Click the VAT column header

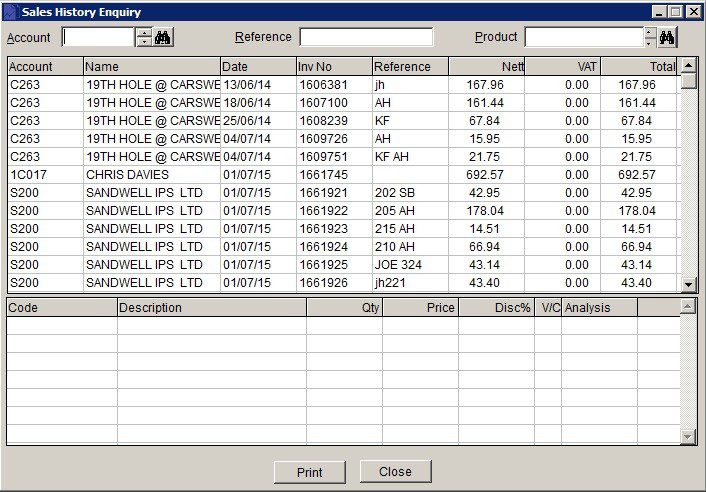click(x=563, y=67)
